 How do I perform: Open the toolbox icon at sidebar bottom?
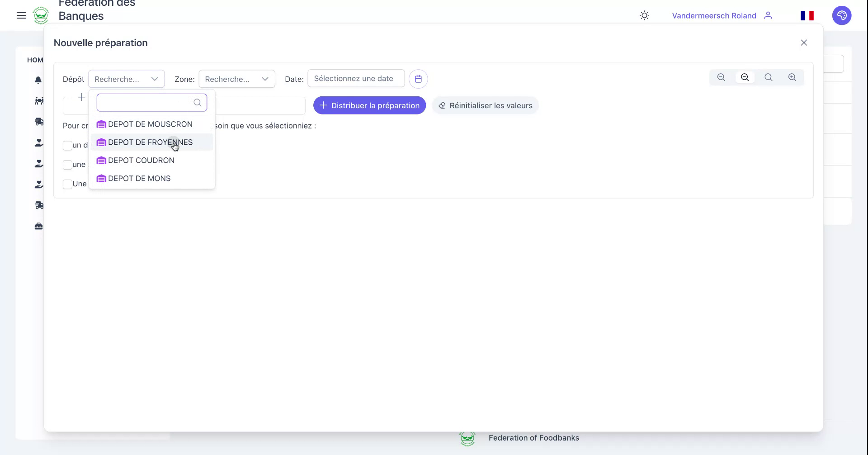[38, 226]
